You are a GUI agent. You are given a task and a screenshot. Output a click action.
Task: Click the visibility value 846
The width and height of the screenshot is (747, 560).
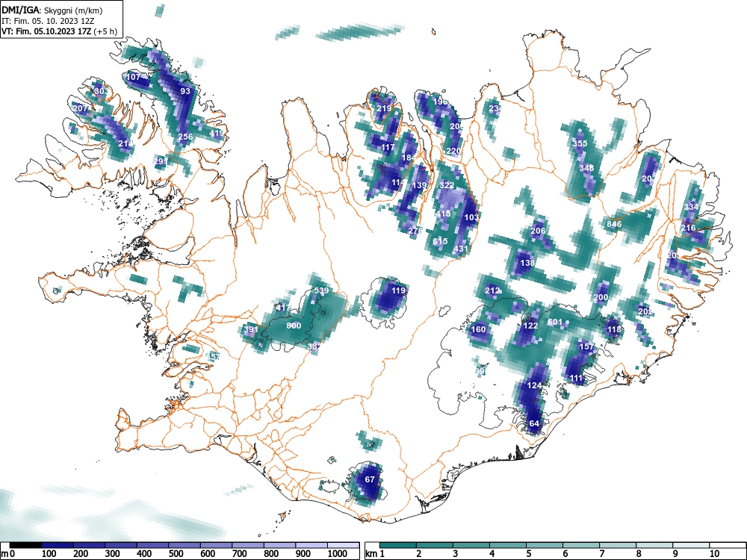click(x=614, y=224)
